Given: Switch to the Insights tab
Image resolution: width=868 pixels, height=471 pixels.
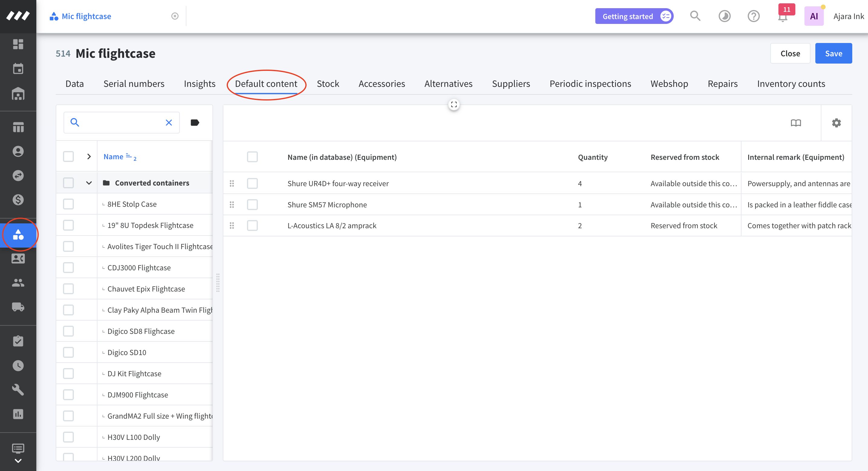Looking at the screenshot, I should pyautogui.click(x=199, y=84).
